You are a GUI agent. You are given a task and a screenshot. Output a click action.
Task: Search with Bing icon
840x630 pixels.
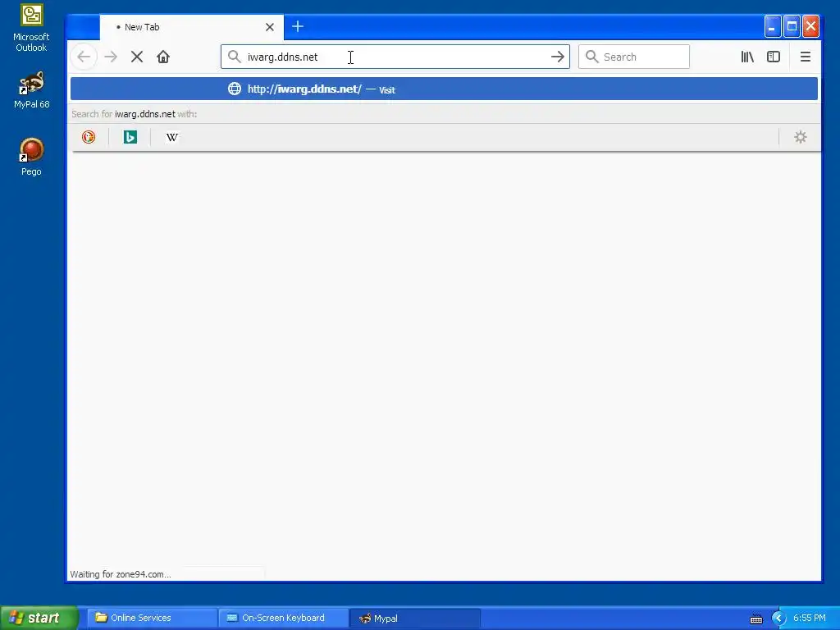[130, 137]
